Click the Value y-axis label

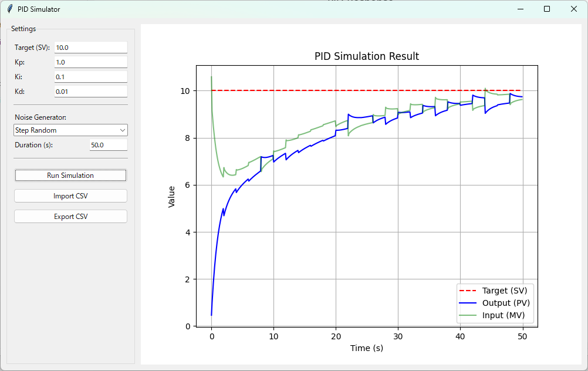[172, 197]
